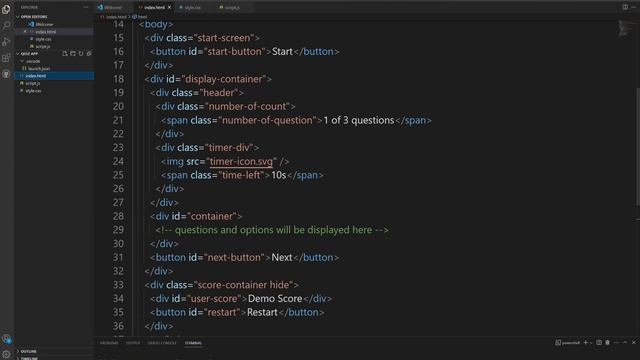Screen dimensions: 640x360
Task: Open terminal panel more actions ellipsis
Action: tap(616, 343)
